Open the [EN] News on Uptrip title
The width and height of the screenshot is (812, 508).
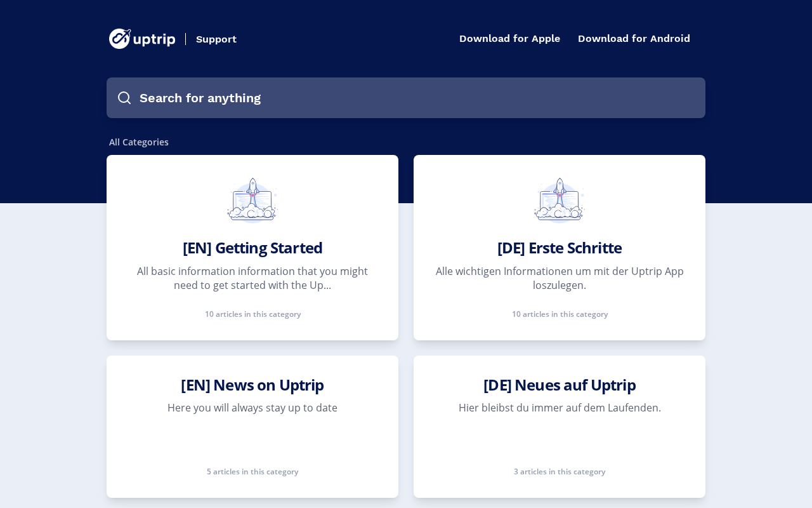(x=252, y=385)
